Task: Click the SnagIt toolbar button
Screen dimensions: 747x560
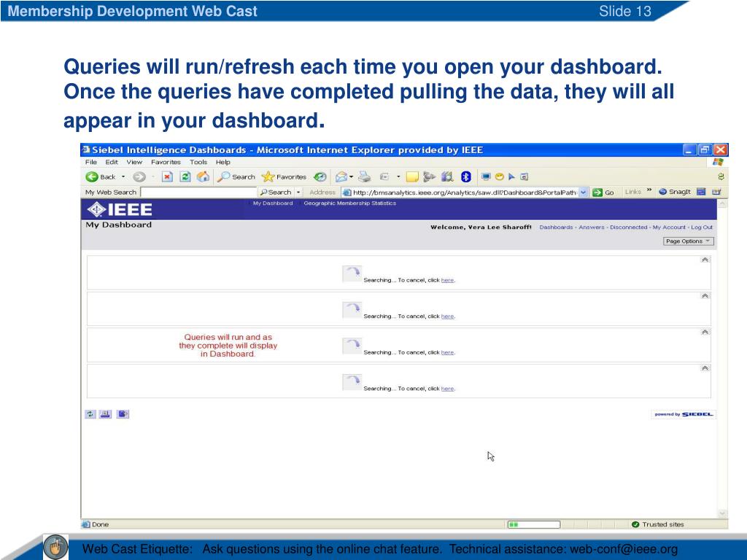Action: pos(675,192)
